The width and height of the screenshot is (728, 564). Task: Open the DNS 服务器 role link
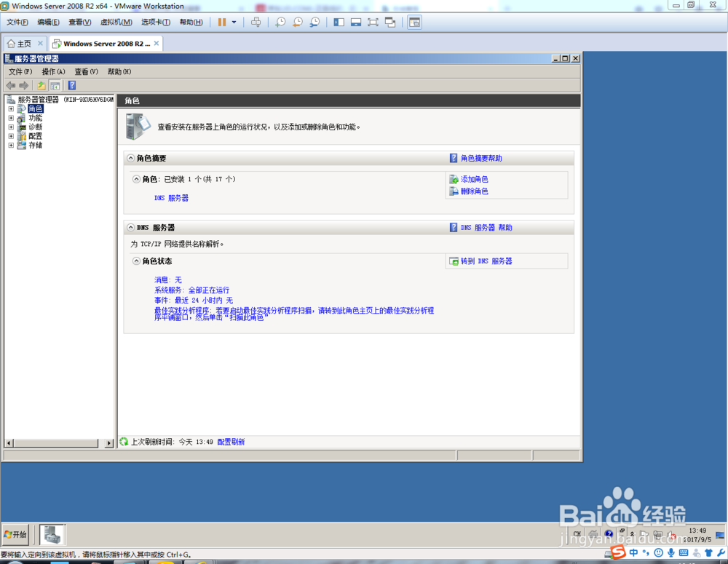[x=171, y=198]
